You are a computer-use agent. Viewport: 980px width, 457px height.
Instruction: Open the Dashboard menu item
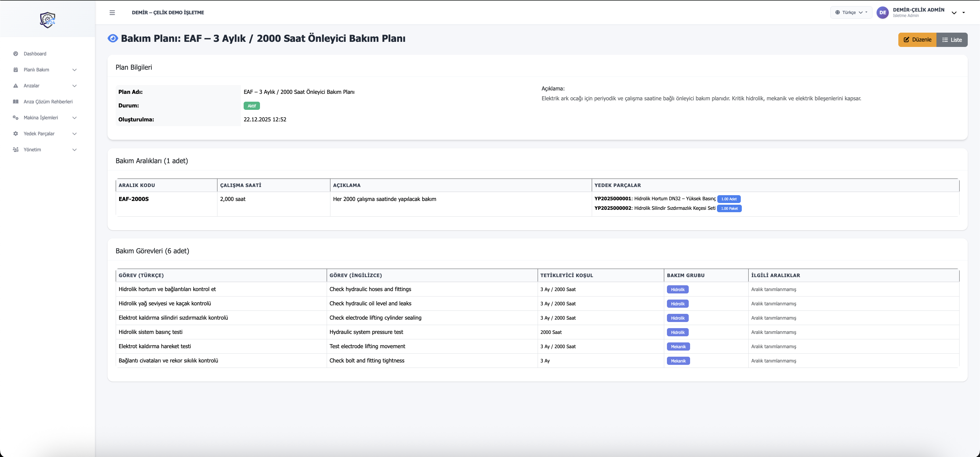click(35, 54)
